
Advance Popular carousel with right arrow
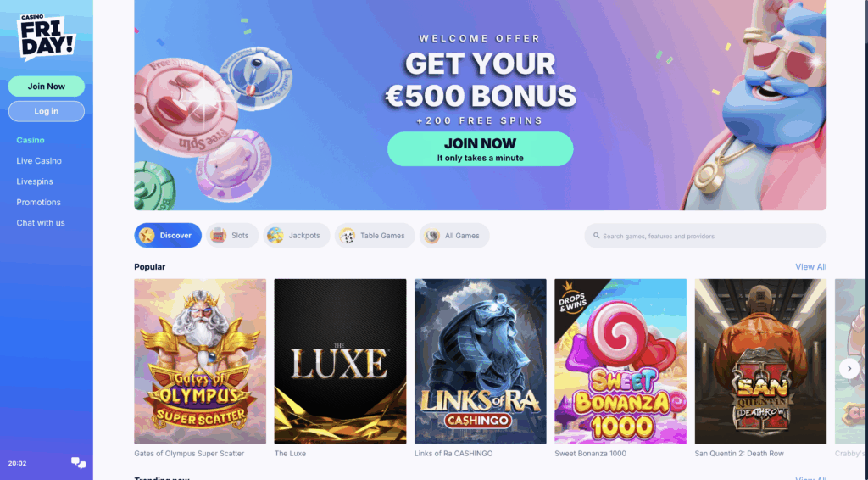pyautogui.click(x=849, y=368)
